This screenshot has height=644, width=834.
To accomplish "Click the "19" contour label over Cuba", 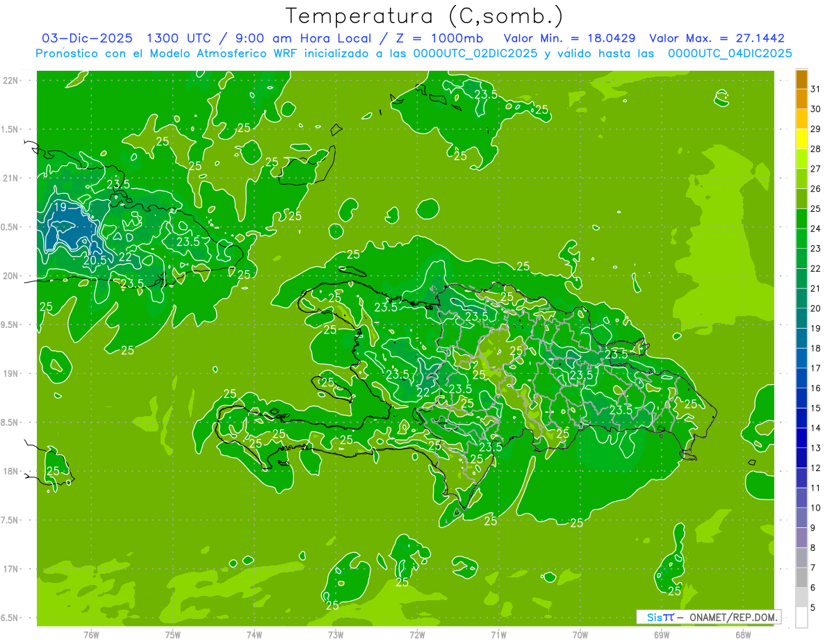I will (60, 207).
